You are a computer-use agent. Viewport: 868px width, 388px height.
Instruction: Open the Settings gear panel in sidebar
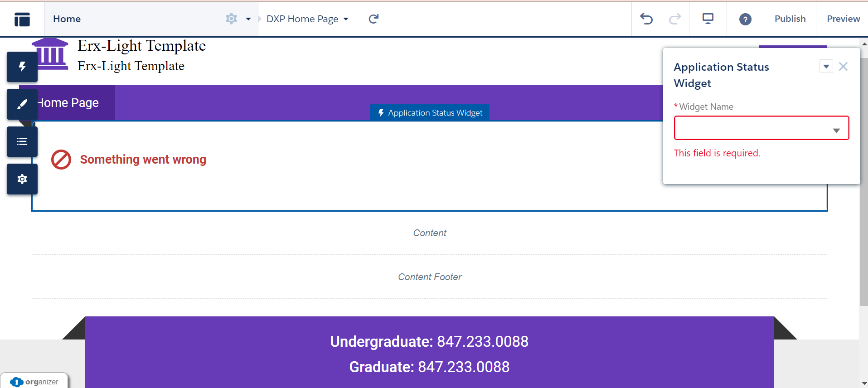pyautogui.click(x=22, y=179)
